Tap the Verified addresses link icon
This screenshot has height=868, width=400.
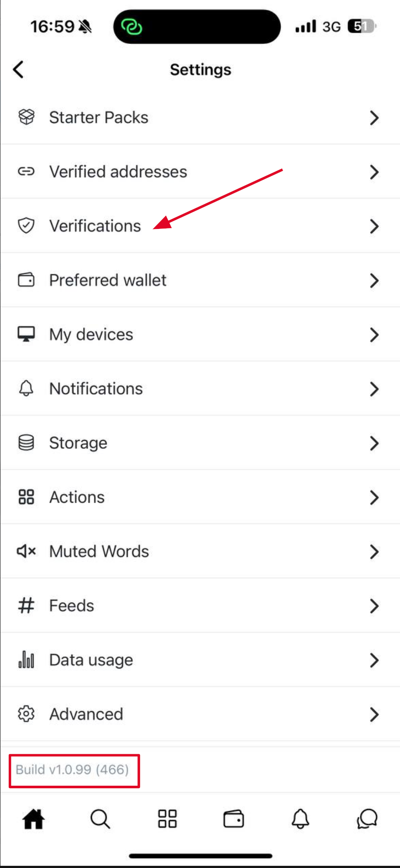[x=26, y=172]
